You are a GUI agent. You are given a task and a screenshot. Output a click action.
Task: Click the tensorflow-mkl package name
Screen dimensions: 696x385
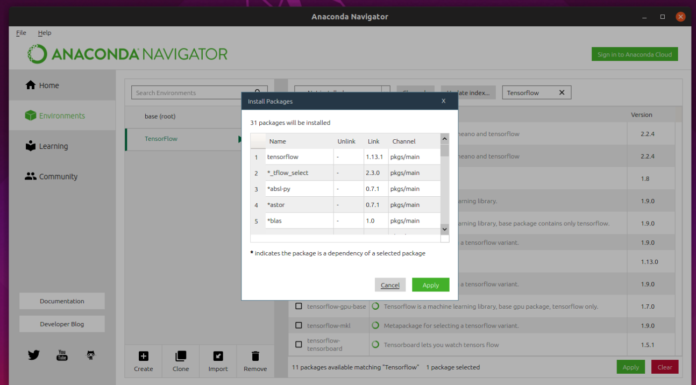pyautogui.click(x=328, y=325)
